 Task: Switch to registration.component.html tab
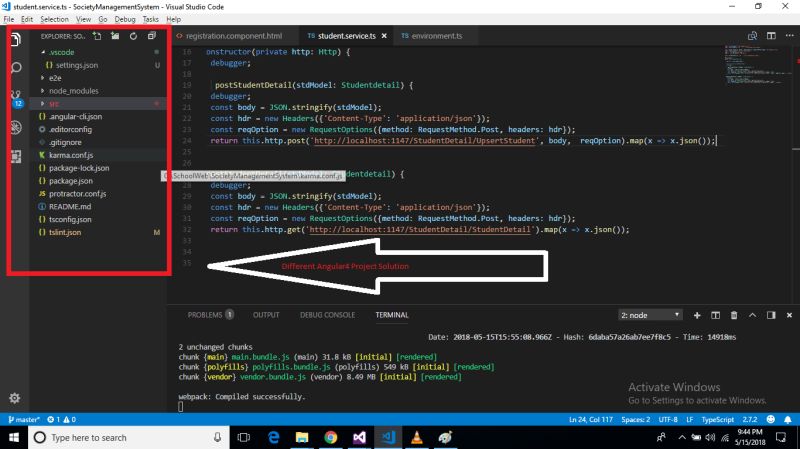(x=234, y=36)
